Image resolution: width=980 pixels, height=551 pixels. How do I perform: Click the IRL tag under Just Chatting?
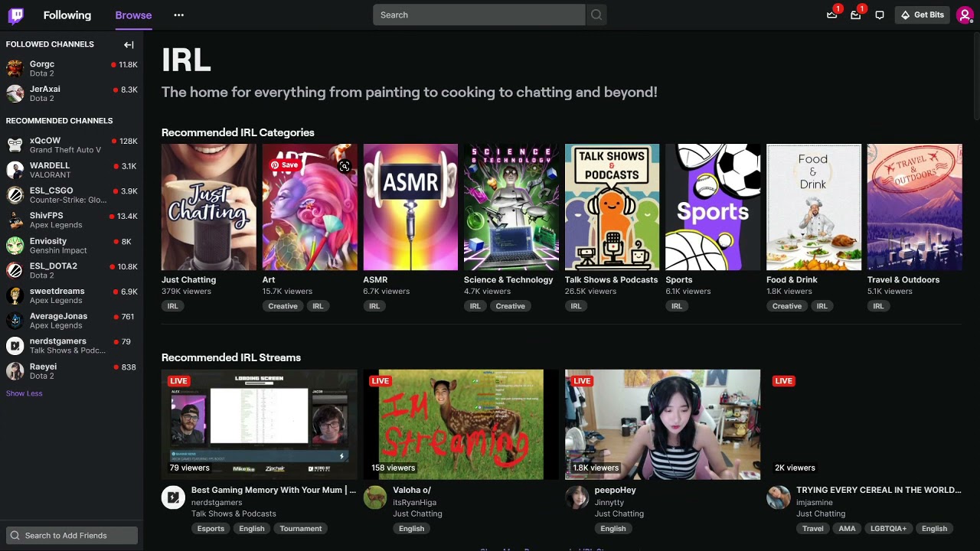[173, 306]
